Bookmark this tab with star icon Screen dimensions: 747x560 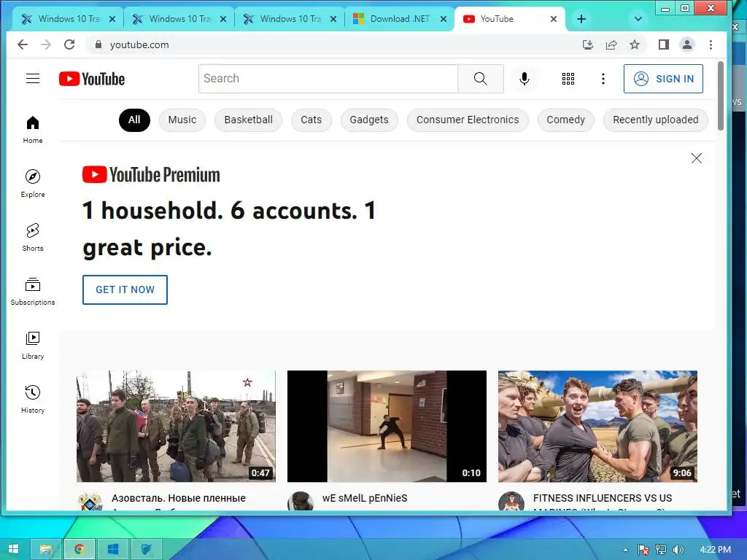tap(635, 44)
